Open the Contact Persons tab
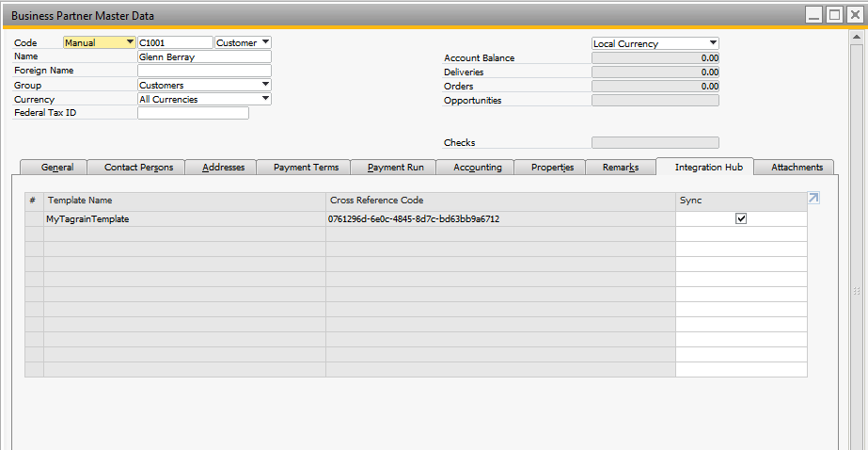Image resolution: width=868 pixels, height=450 pixels. (138, 168)
